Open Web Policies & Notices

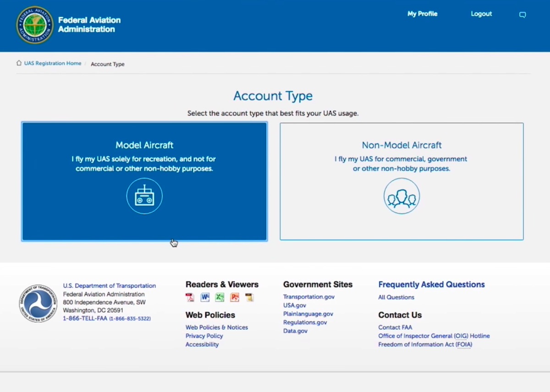coord(217,327)
